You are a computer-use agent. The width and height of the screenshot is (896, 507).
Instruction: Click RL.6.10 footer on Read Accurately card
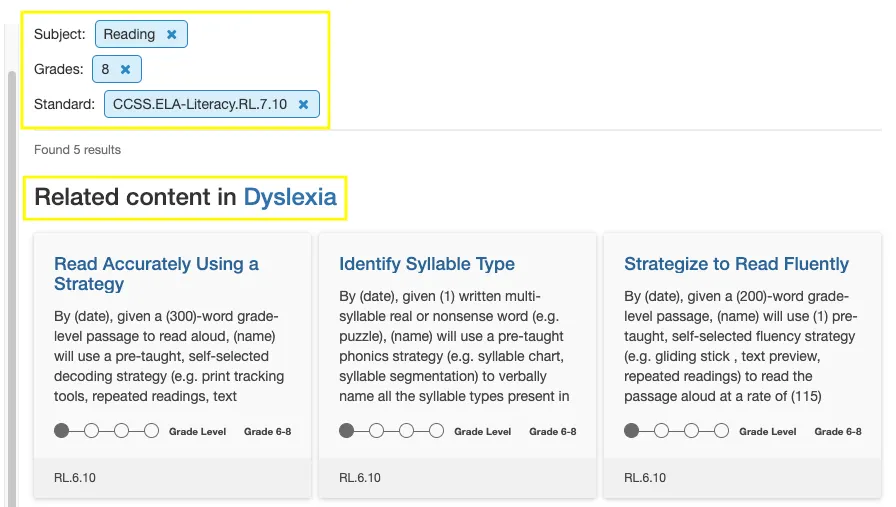click(75, 477)
